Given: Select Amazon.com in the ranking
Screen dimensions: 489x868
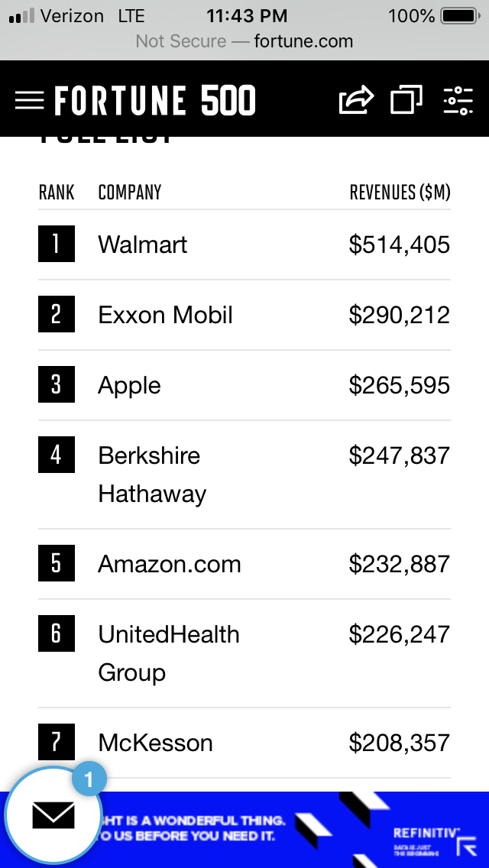Looking at the screenshot, I should [x=170, y=564].
